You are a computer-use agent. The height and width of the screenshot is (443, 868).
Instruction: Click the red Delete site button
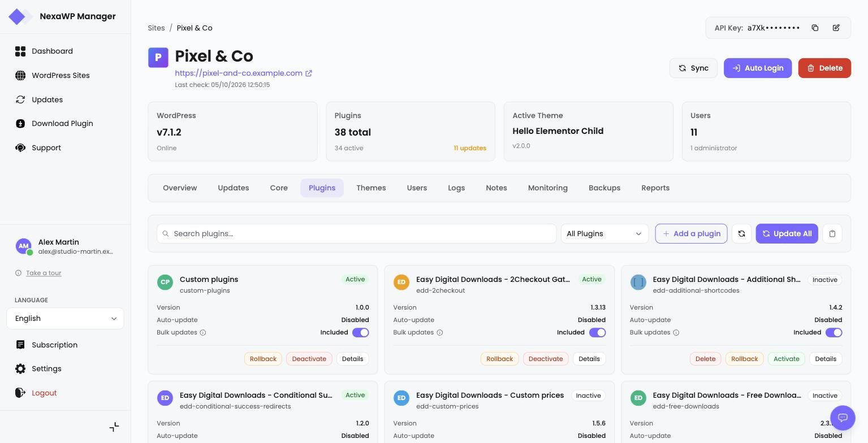coord(824,68)
